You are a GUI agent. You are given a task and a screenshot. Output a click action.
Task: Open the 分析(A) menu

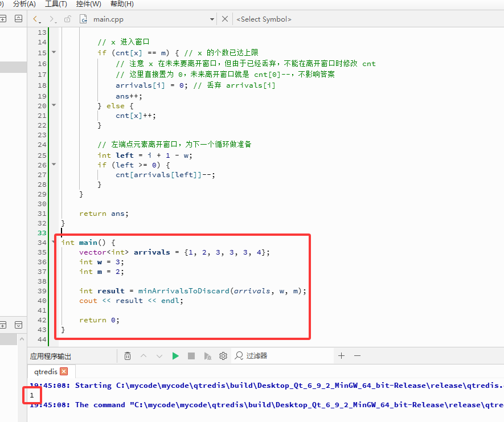[24, 4]
